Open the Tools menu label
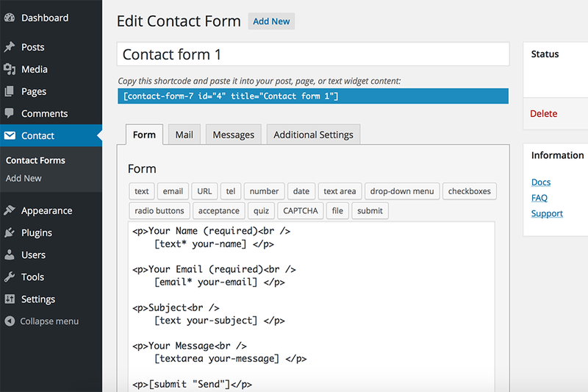Image resolution: width=588 pixels, height=392 pixels. click(x=32, y=277)
